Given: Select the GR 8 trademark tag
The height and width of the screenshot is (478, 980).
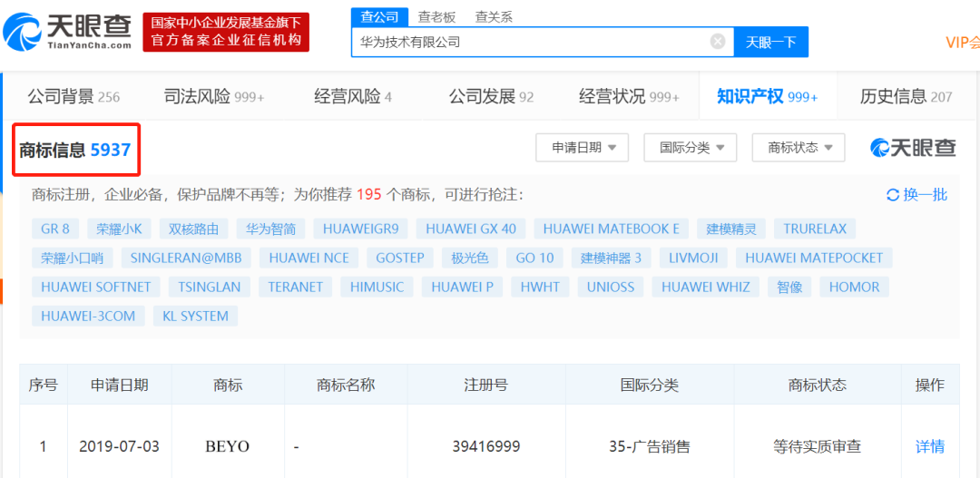Looking at the screenshot, I should coord(55,229).
